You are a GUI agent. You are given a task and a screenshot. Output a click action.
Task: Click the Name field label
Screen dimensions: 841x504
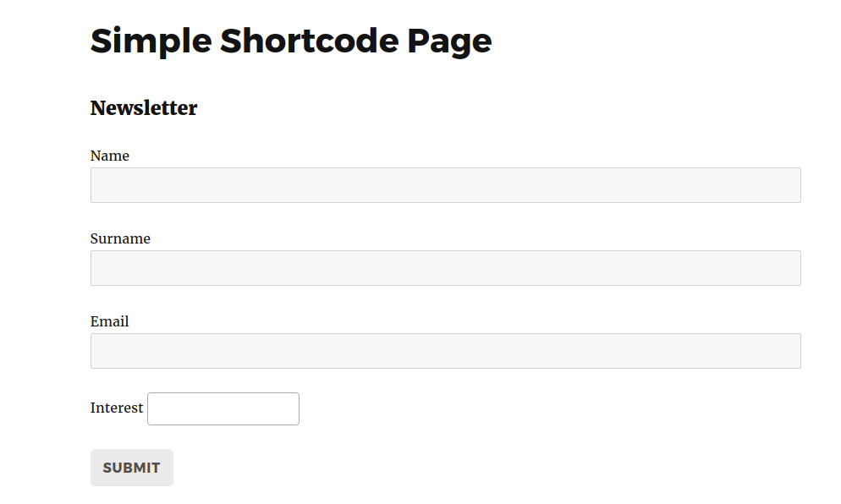coord(110,156)
